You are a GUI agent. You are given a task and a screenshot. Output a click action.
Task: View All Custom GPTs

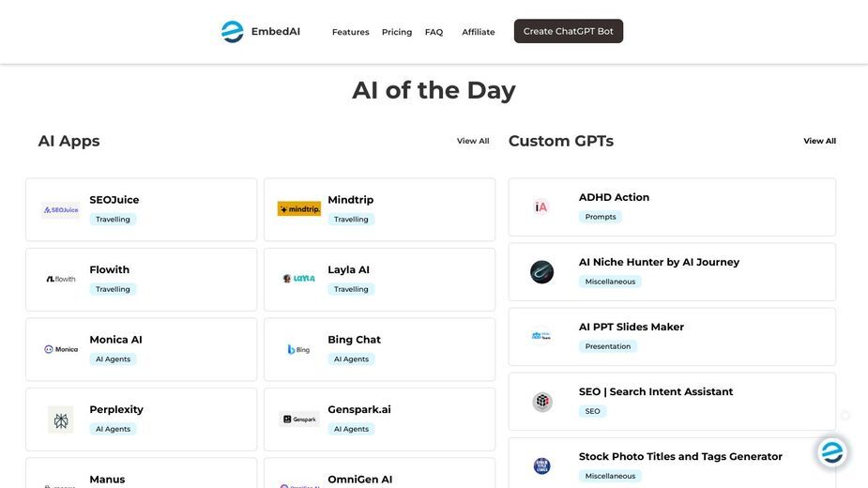pos(820,141)
